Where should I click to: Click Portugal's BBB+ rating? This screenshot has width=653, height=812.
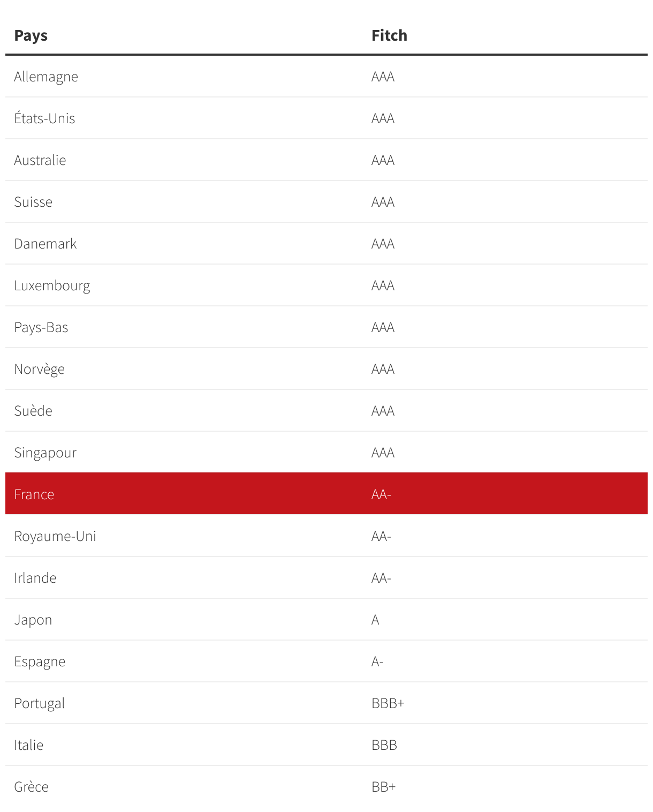click(x=388, y=703)
